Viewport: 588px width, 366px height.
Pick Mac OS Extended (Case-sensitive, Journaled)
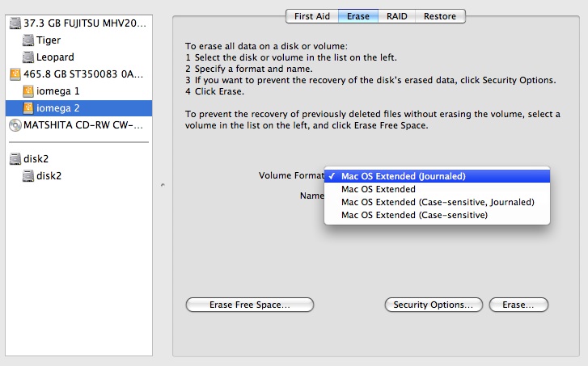point(438,202)
